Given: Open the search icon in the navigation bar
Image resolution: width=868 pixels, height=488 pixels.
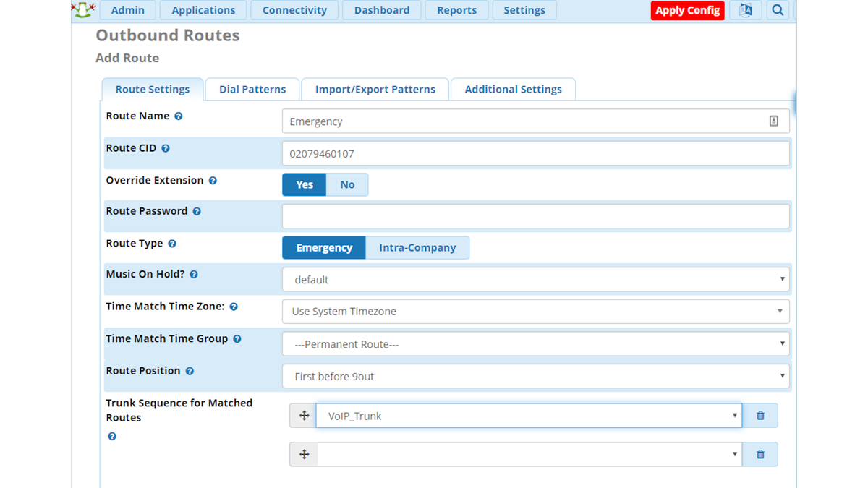Looking at the screenshot, I should click(778, 10).
